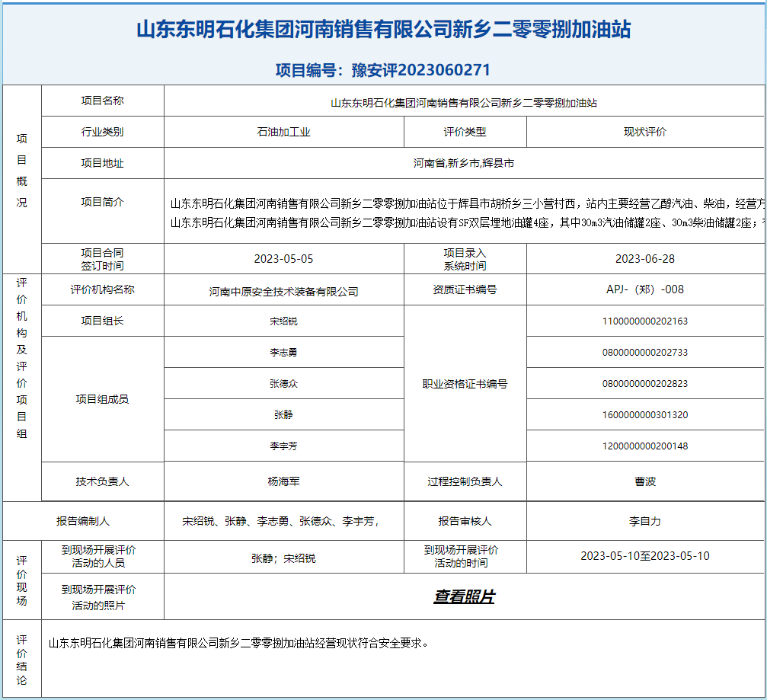767x700 pixels.
Task: Select technical lead name 杨海军
Action: tap(283, 482)
